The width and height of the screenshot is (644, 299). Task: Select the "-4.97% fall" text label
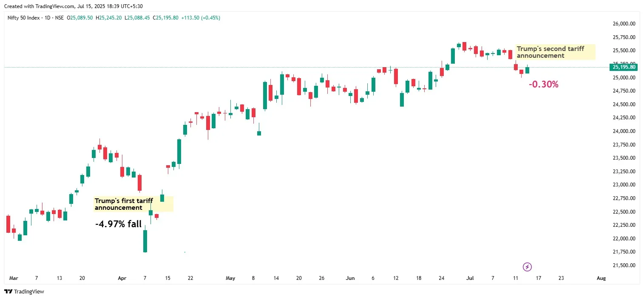[119, 224]
